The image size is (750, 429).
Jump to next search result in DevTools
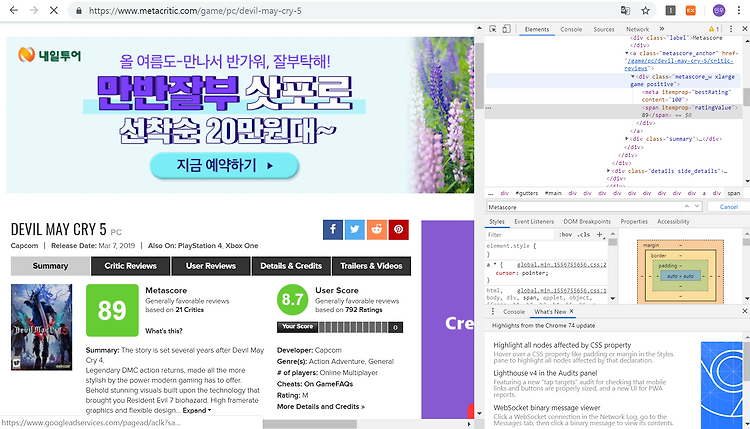(697, 206)
